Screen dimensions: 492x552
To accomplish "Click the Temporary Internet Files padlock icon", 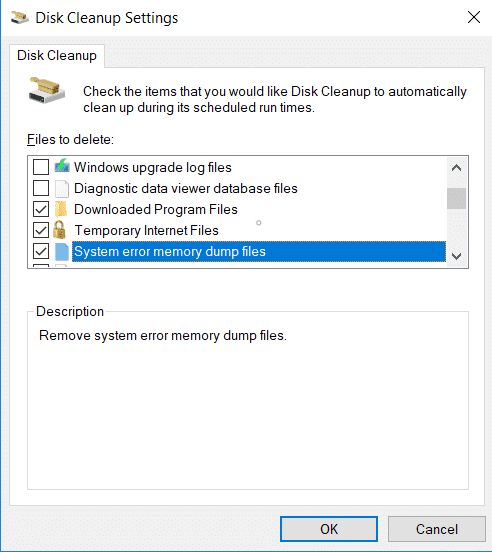I will 59,230.
